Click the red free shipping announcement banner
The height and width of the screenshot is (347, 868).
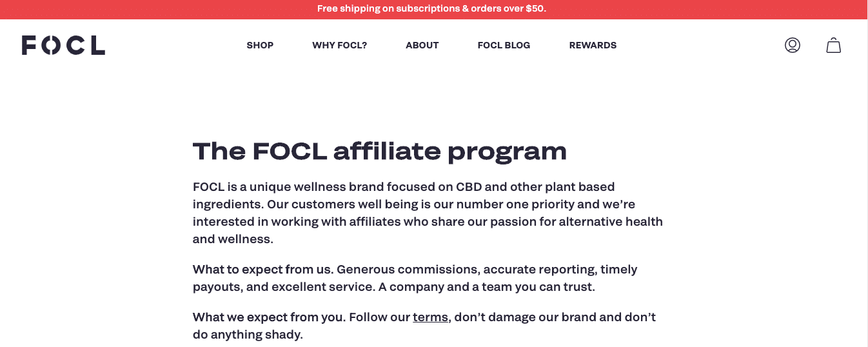coord(434,9)
